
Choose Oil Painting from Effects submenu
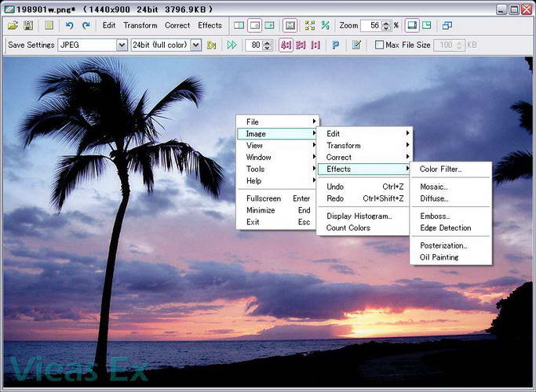439,257
